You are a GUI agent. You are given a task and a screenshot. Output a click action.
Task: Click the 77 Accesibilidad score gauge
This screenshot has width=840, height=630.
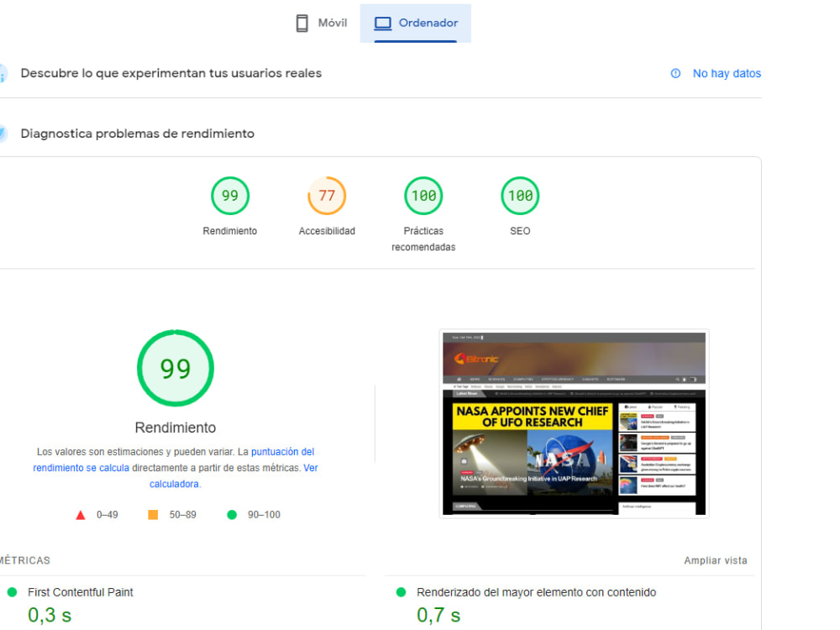point(327,196)
